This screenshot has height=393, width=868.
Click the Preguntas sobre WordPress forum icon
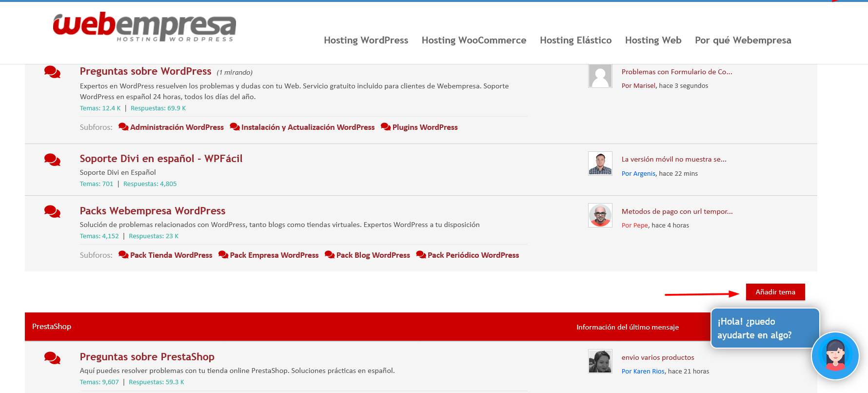(x=52, y=72)
